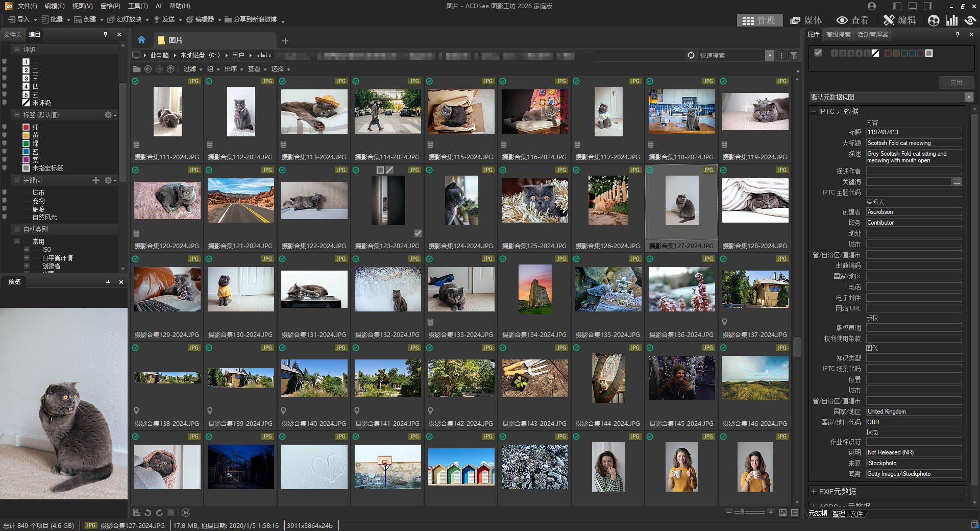The image size is (980, 531).
Task: Open Edit mode
Action: 900,20
